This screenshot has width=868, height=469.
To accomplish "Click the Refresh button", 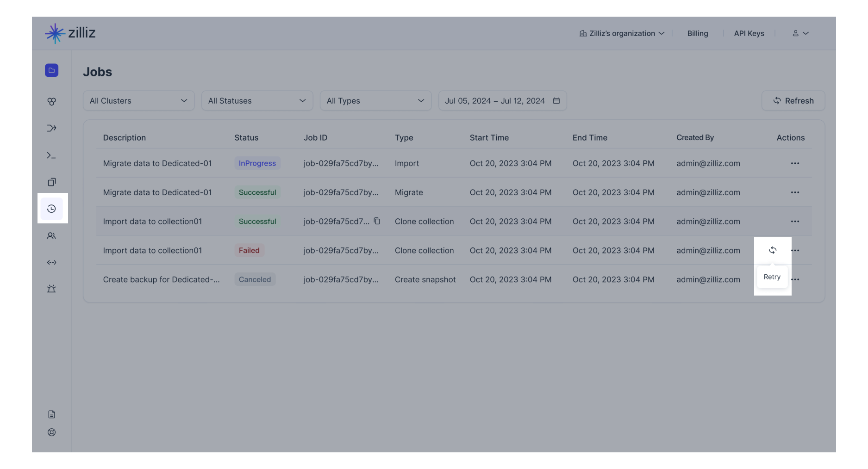I will click(793, 101).
